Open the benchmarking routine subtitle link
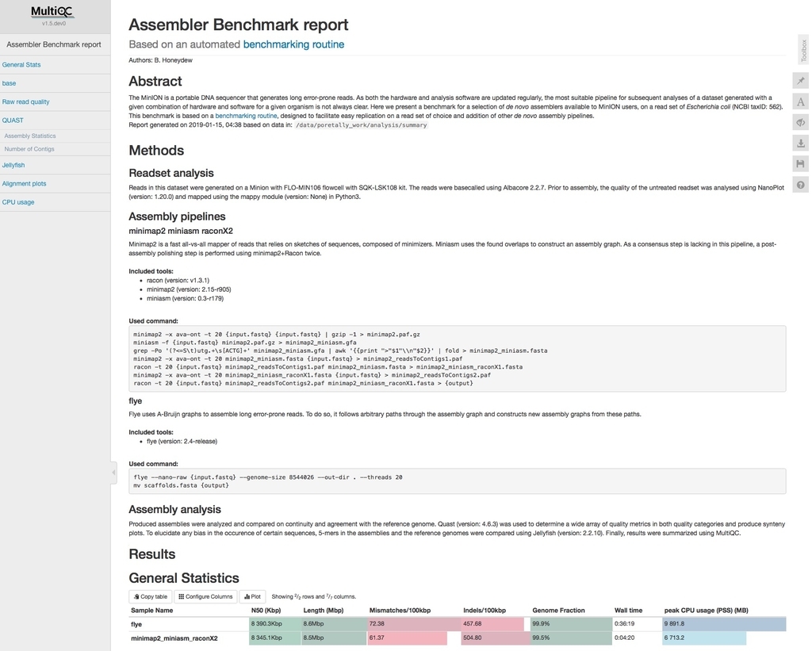Screen dimensions: 812x651 point(293,44)
